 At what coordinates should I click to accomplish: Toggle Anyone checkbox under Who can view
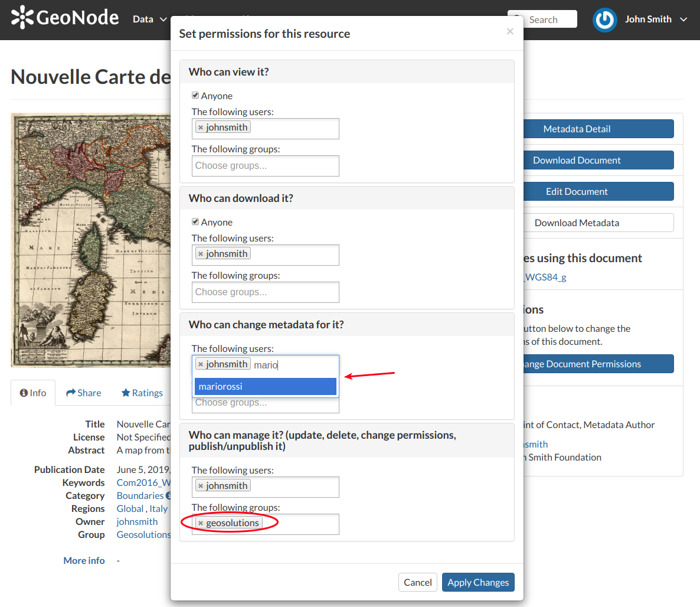click(x=195, y=95)
